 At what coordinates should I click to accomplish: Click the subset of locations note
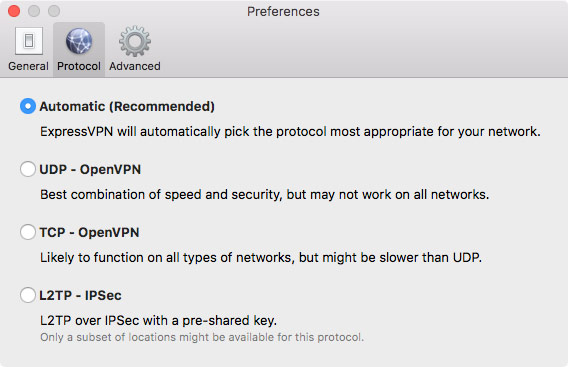(202, 337)
